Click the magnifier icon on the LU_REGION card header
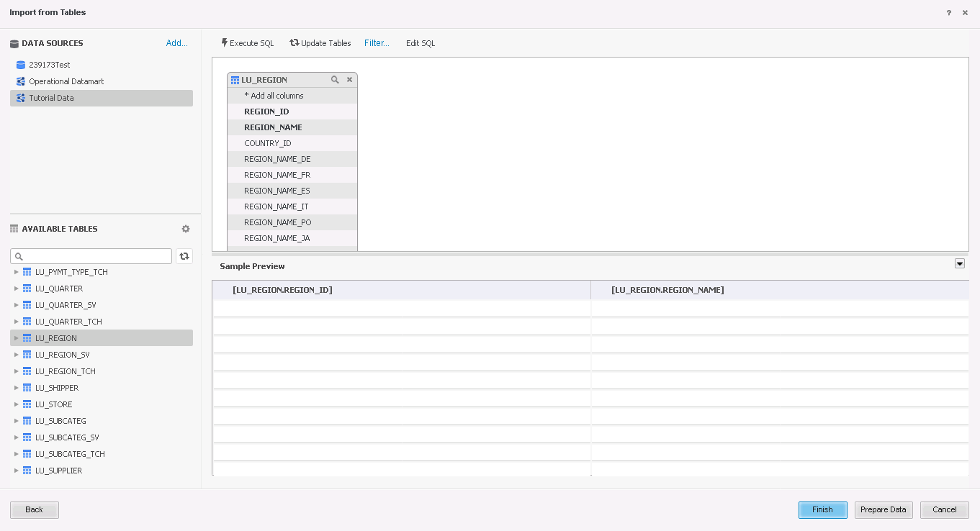Image resolution: width=980 pixels, height=531 pixels. point(335,80)
